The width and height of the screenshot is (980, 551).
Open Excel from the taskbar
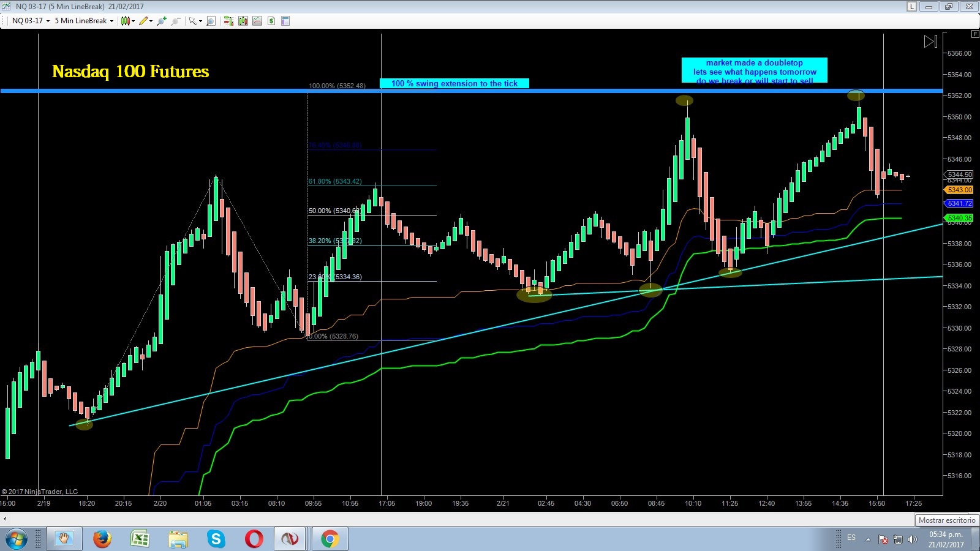(x=140, y=539)
